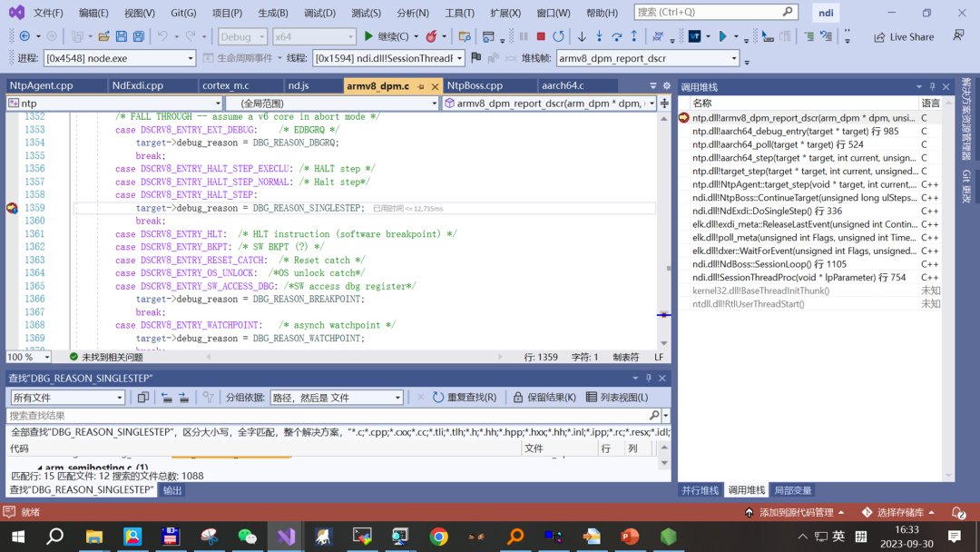The height and width of the screenshot is (552, 980).
Task: Click the Save All icon
Action: point(138,37)
